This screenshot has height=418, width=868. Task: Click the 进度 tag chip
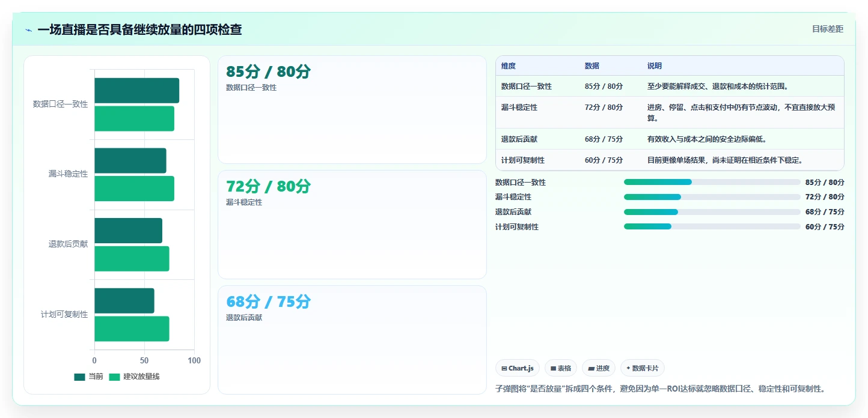tap(599, 368)
